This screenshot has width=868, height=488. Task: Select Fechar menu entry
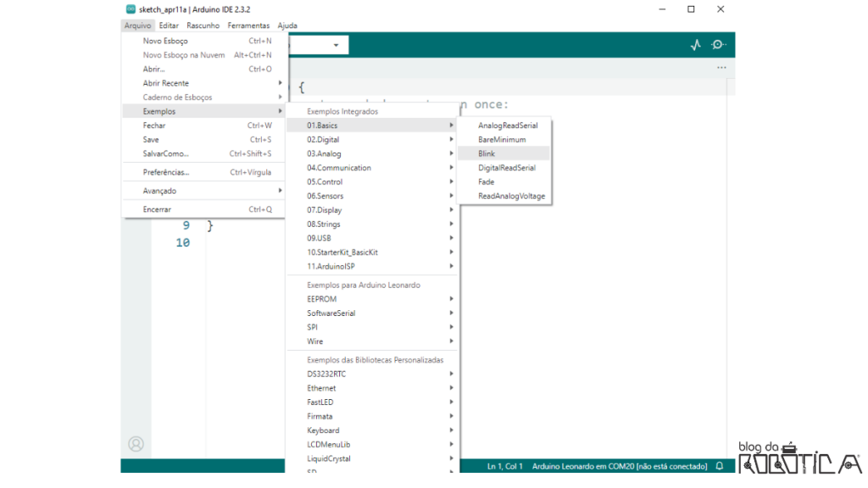[203, 125]
